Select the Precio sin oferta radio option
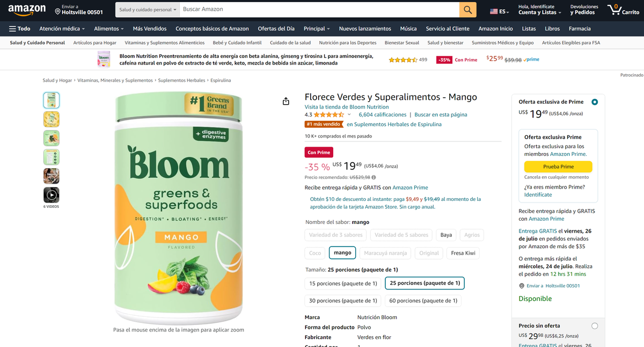The width and height of the screenshot is (644, 347). [x=594, y=326]
